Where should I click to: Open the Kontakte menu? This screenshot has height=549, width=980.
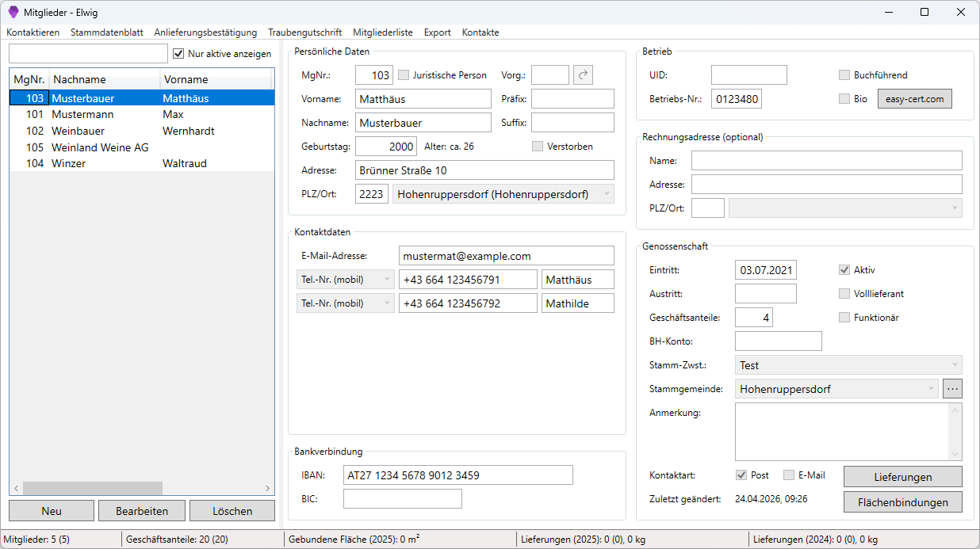coord(480,32)
